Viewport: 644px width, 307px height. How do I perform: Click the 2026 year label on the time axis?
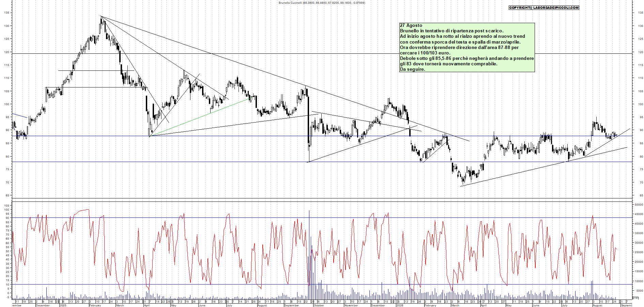point(400,305)
